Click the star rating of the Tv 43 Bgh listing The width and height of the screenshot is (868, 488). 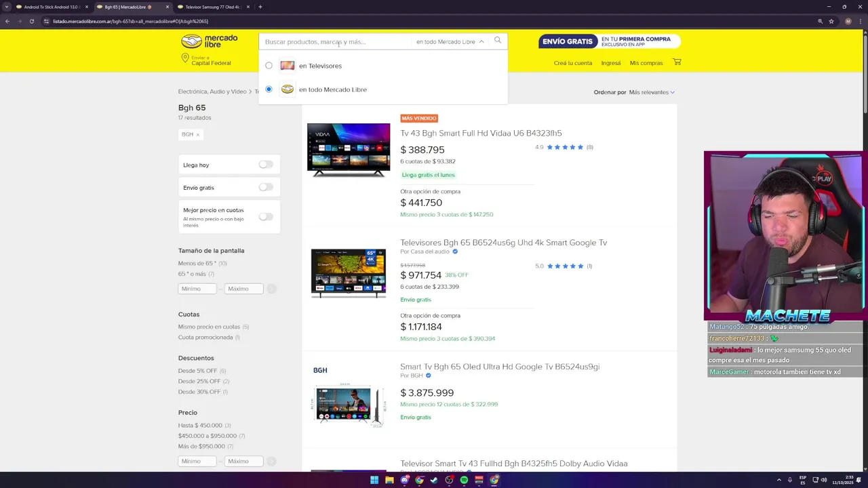565,147
